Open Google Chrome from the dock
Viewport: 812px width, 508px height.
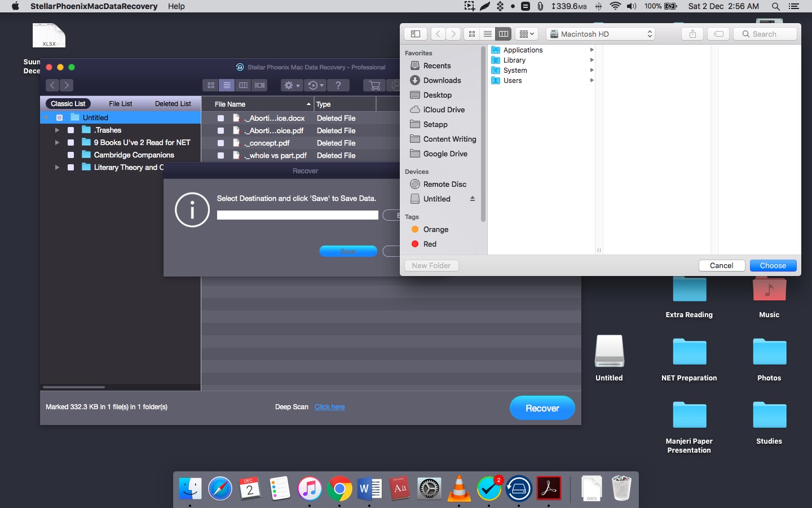[340, 488]
